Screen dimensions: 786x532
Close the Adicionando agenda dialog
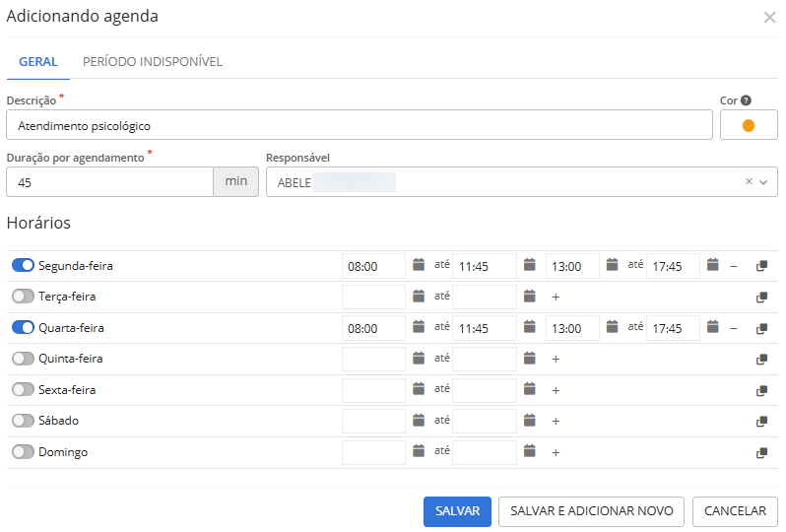click(x=769, y=18)
